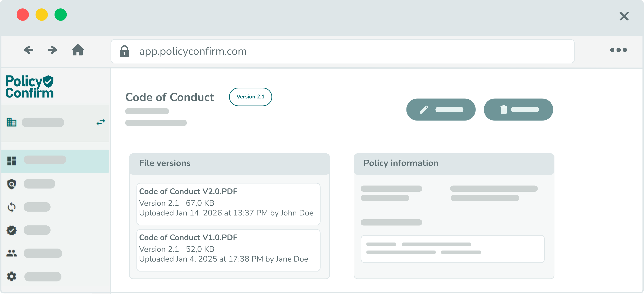Open the dashboard grid sidebar item
The image size is (644, 294).
click(x=11, y=161)
